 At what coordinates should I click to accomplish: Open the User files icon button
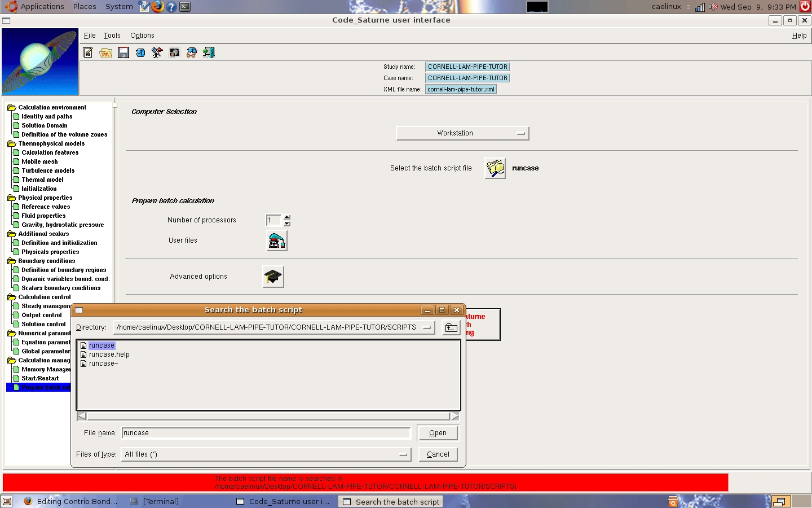277,240
